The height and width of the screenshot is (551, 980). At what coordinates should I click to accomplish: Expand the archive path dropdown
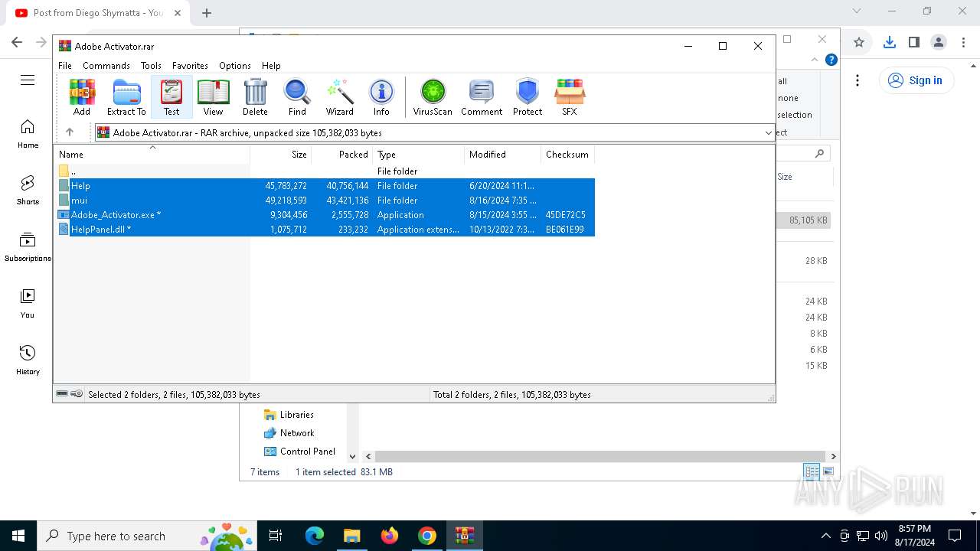(768, 133)
